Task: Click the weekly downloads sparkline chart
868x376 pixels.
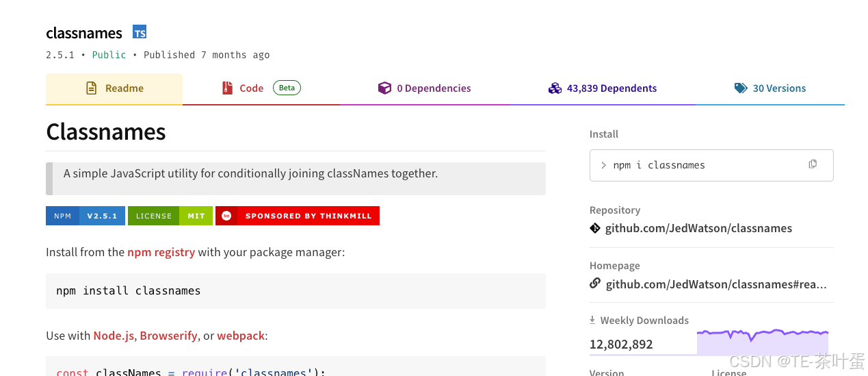Action: pyautogui.click(x=763, y=342)
